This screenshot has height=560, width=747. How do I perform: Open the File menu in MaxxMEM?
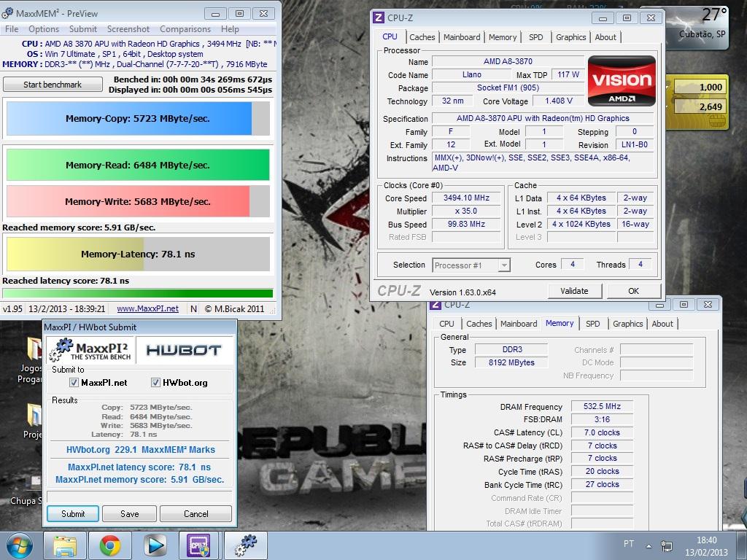(x=12, y=29)
